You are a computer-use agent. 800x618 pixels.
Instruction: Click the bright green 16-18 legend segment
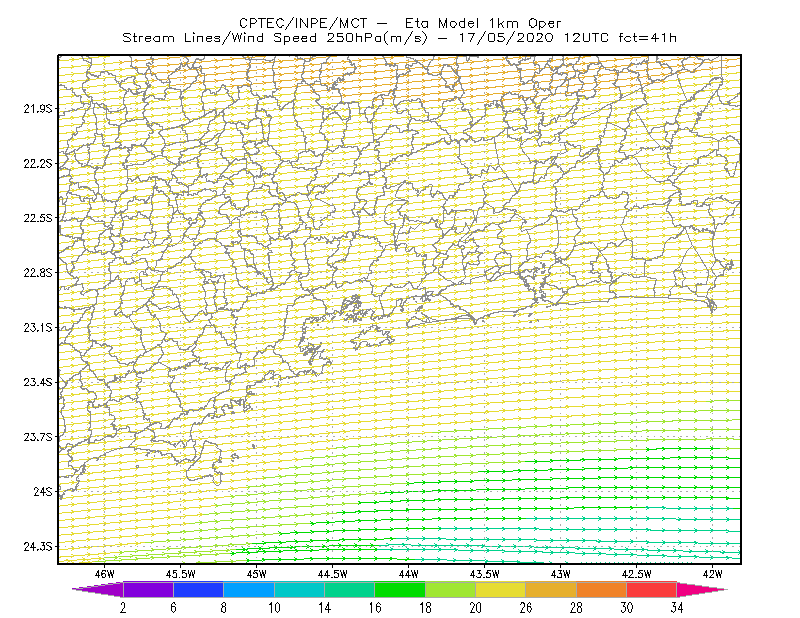(400, 589)
